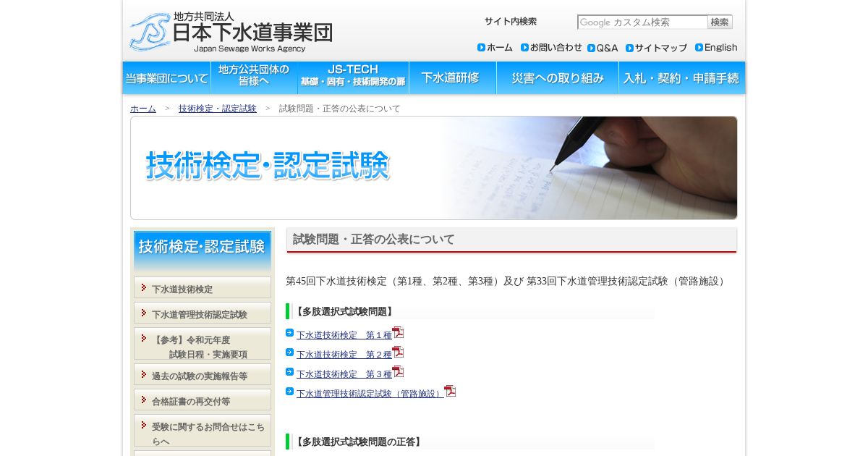The image size is (868, 456).
Task: Click arrow bullet before 管路施設 link
Action: [289, 392]
